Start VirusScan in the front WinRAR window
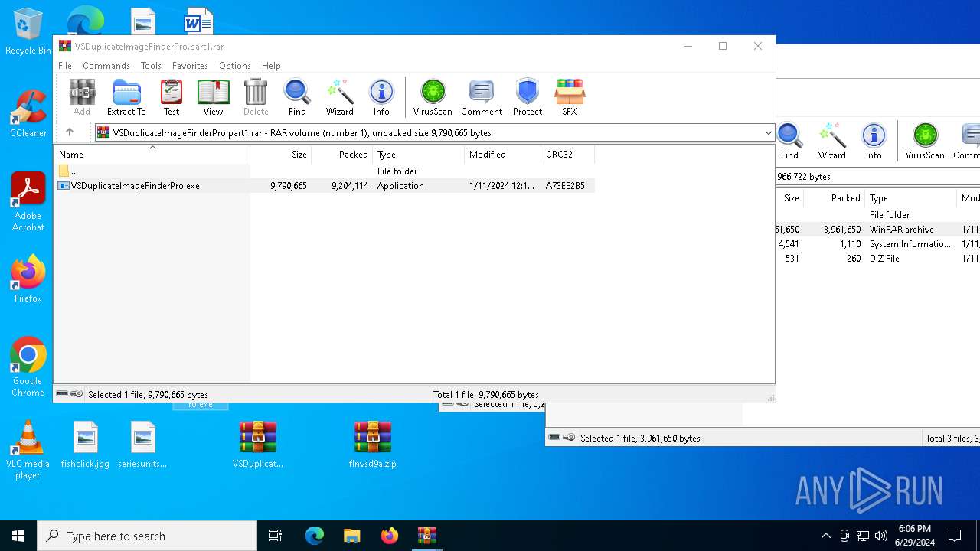980x551 pixels. [433, 97]
